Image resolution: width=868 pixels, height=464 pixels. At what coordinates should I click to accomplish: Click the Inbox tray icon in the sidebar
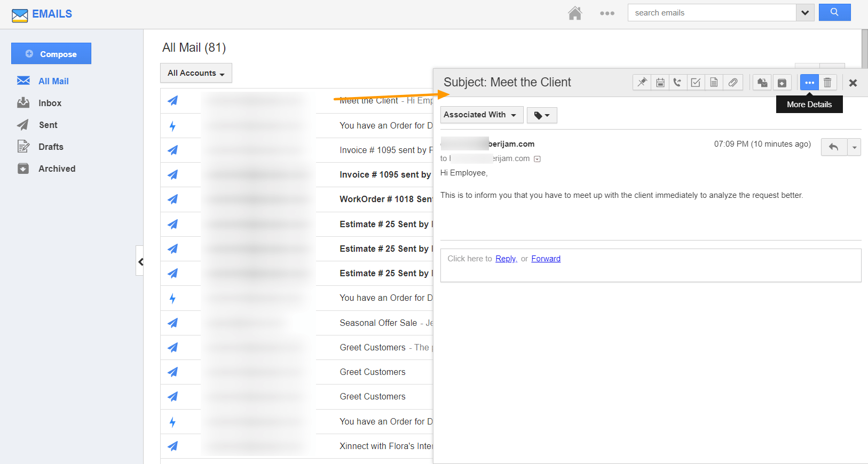click(23, 102)
